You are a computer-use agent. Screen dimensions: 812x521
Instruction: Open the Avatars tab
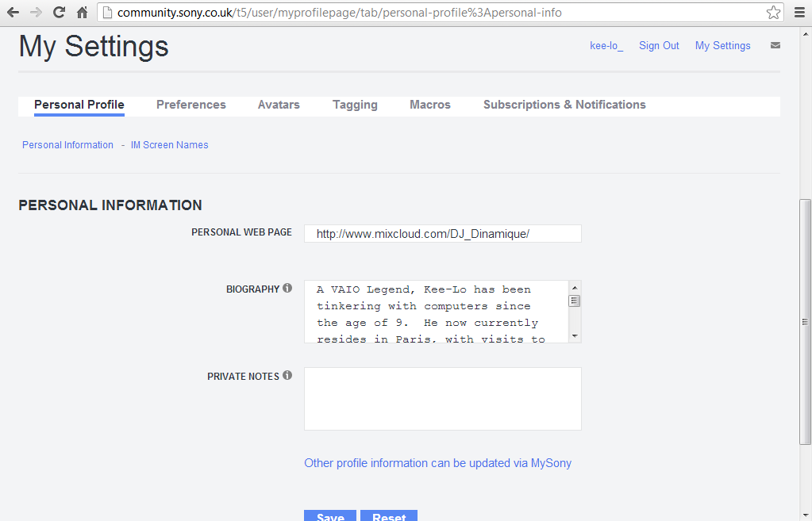click(279, 105)
